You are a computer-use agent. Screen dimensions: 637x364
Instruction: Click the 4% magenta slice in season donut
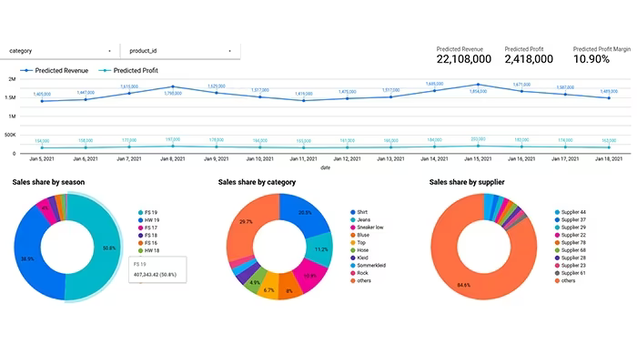tap(45, 208)
